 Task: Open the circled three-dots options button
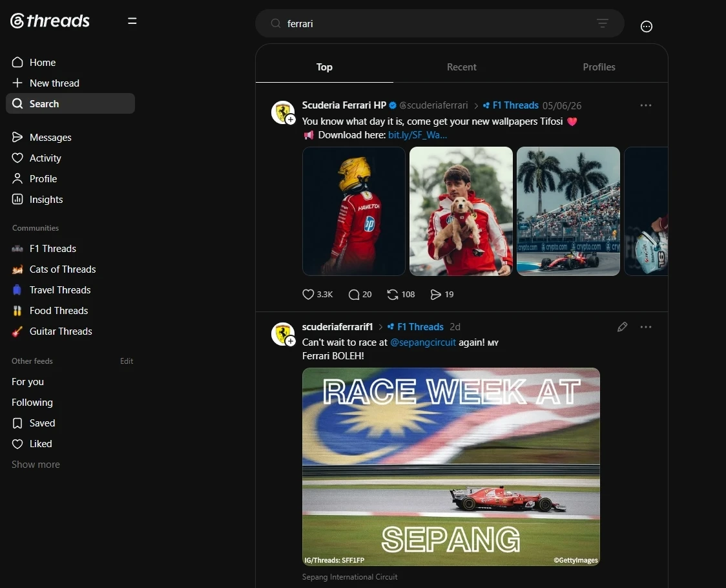click(647, 26)
